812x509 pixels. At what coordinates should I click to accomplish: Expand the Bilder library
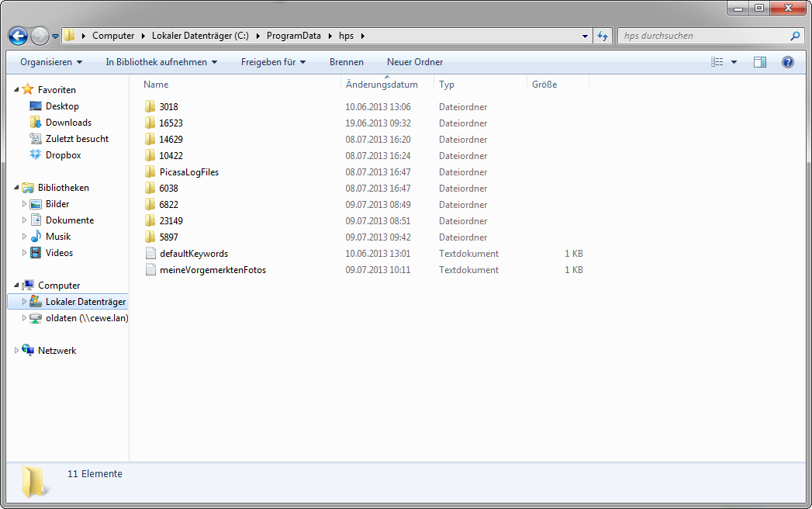[24, 204]
